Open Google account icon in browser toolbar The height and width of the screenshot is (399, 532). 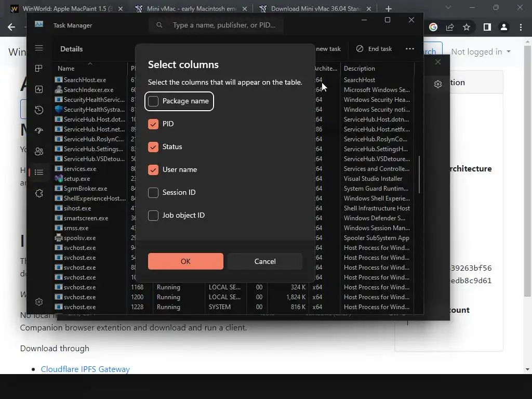433,27
